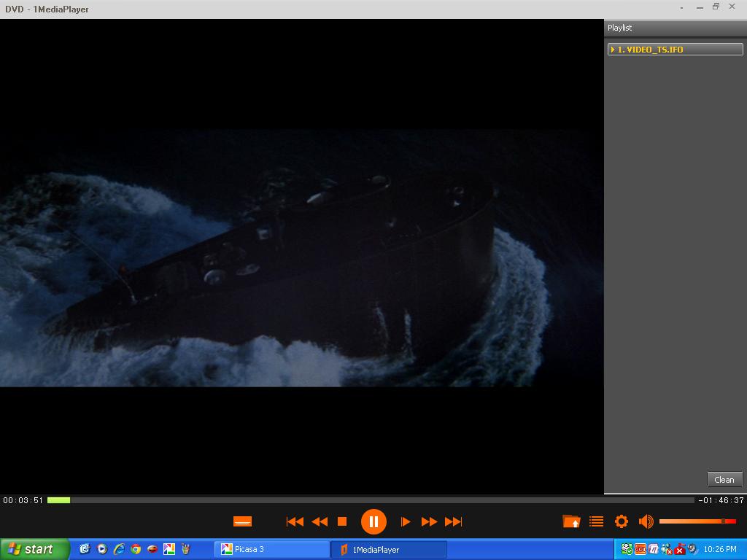Viewport: 747px width, 560px height.
Task: Open the settings gear
Action: coord(622,521)
